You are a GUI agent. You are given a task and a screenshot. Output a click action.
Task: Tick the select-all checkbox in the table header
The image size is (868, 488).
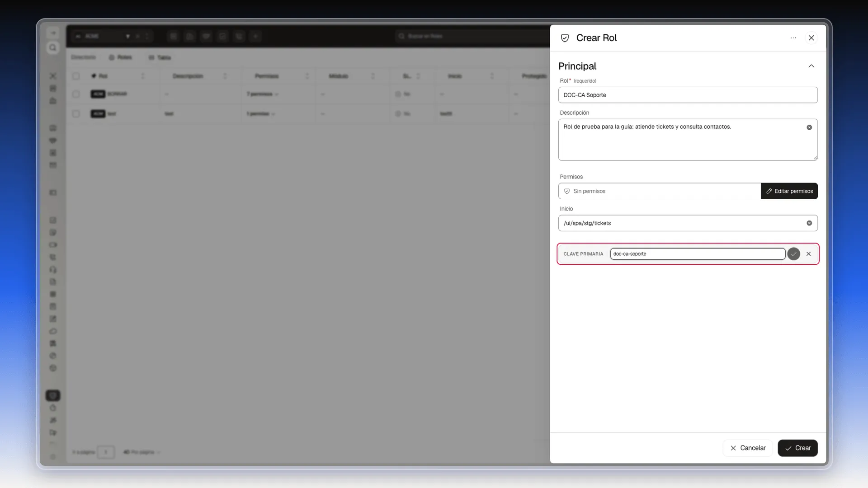click(76, 76)
